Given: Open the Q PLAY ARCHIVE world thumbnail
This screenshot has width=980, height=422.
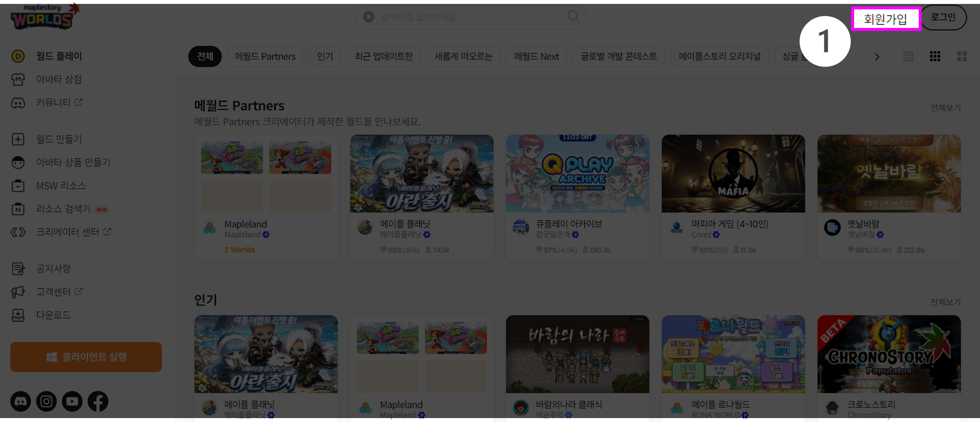Looking at the screenshot, I should (x=578, y=174).
